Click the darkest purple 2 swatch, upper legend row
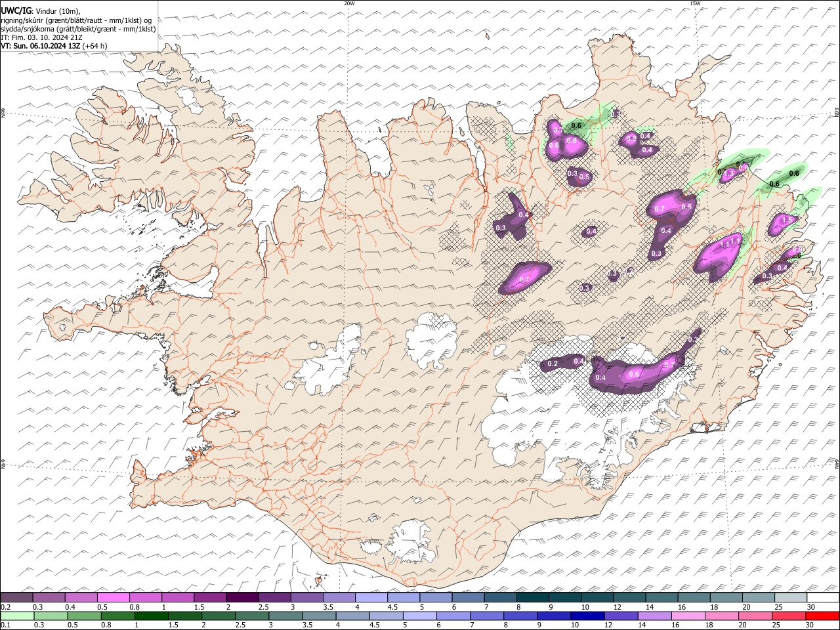Viewport: 840px width, 630px height. coord(241,597)
